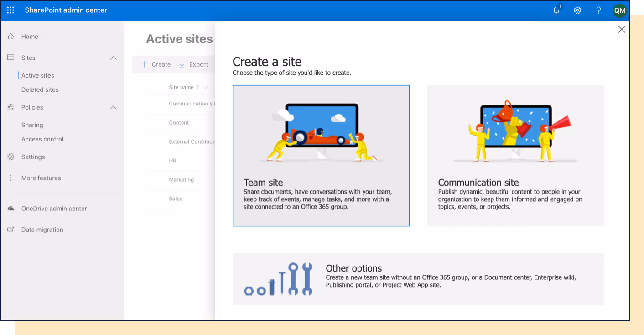The width and height of the screenshot is (644, 335).
Task: Collapse the Sites section chevron
Action: tap(113, 58)
